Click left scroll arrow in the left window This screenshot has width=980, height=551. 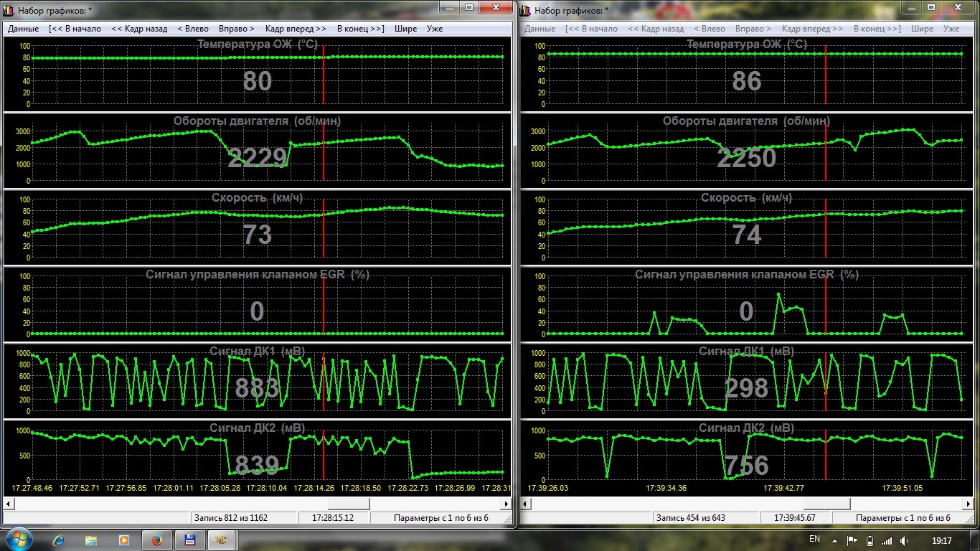click(x=10, y=503)
